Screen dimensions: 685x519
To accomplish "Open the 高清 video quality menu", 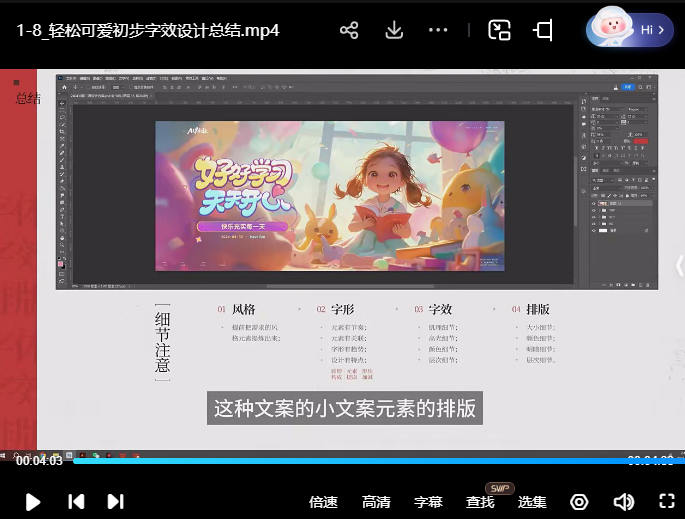I will pyautogui.click(x=376, y=502).
